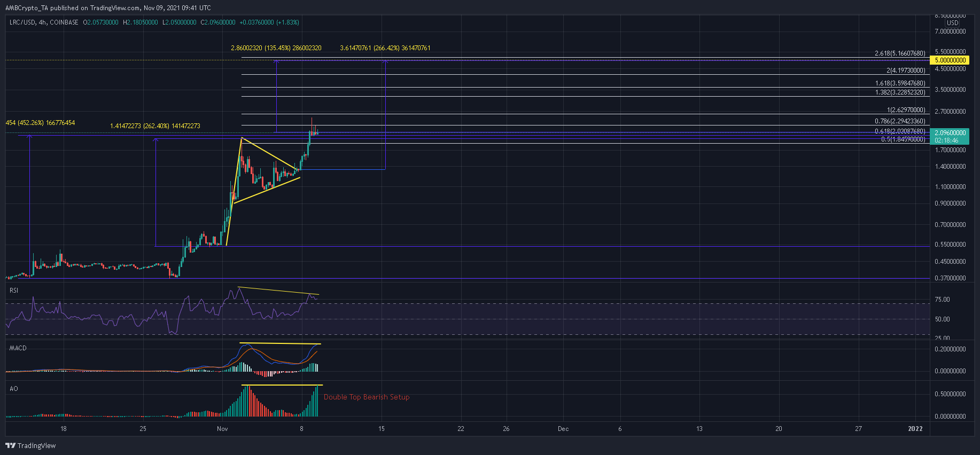Image resolution: width=980 pixels, height=455 pixels.
Task: Click the published header text AMBCrypto_TA
Action: [27, 8]
